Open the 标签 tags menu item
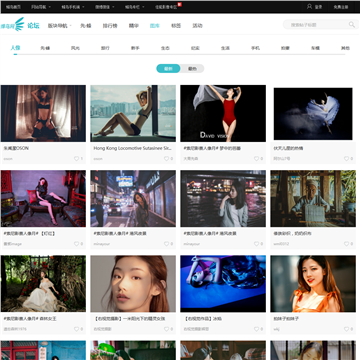Image resolution: width=360 pixels, height=360 pixels. [176, 26]
